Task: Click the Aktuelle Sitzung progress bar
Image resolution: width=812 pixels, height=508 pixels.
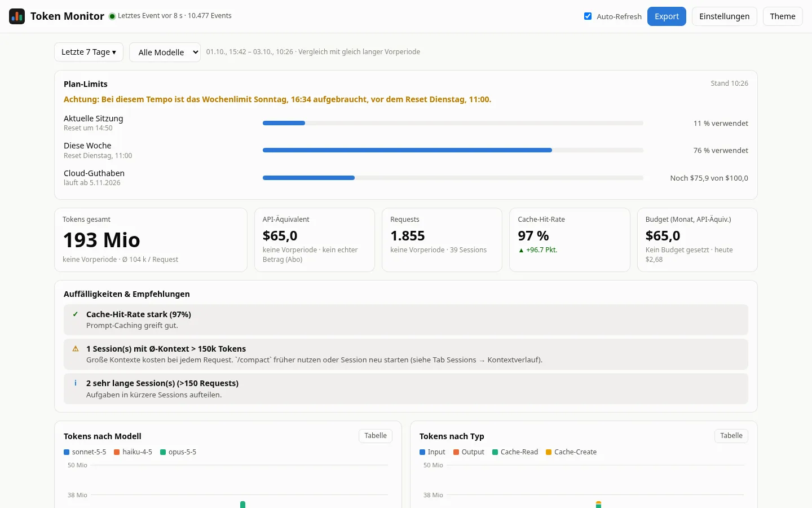Action: (453, 123)
